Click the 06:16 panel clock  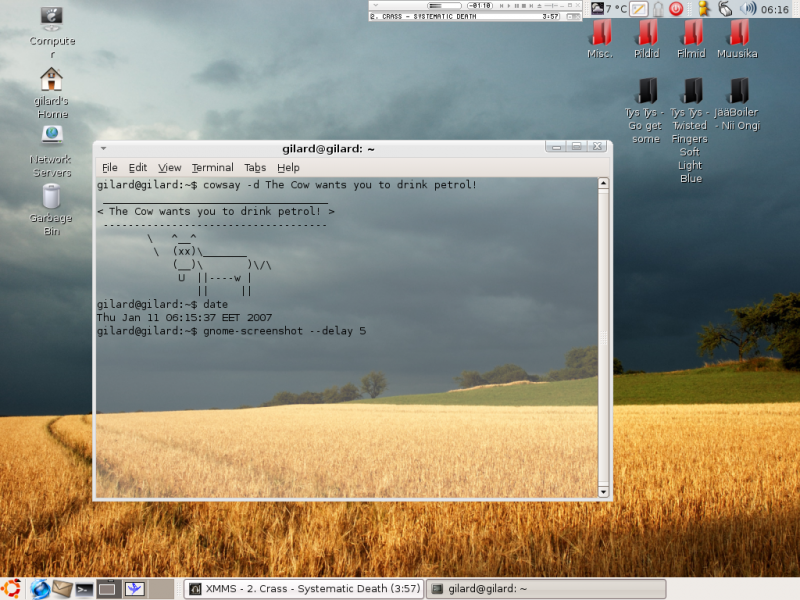[x=774, y=9]
